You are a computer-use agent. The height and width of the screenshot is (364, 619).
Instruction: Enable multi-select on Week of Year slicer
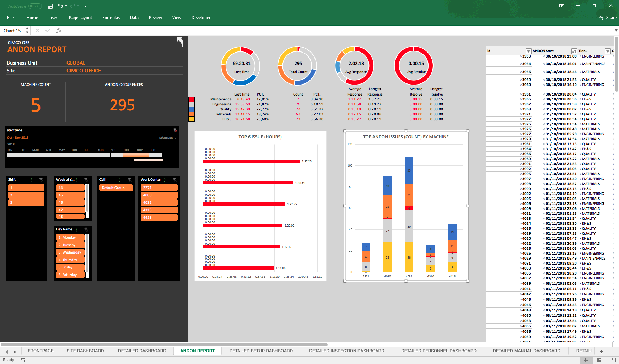(77, 180)
